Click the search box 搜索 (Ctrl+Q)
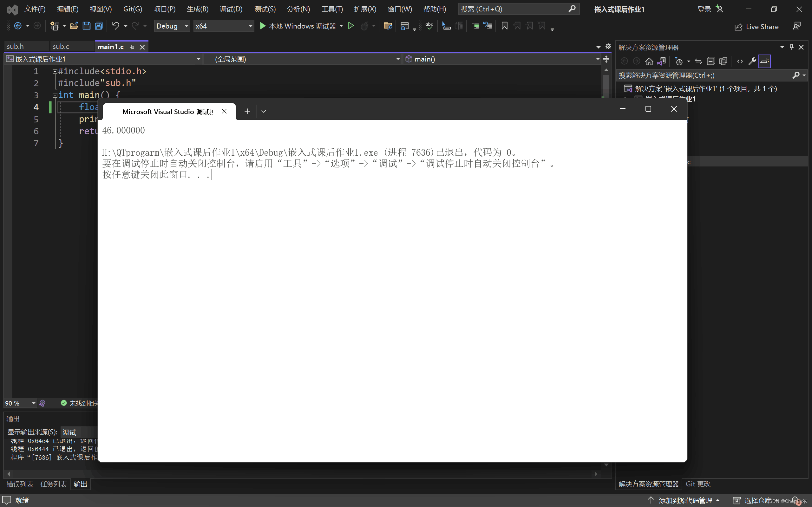 [519, 9]
